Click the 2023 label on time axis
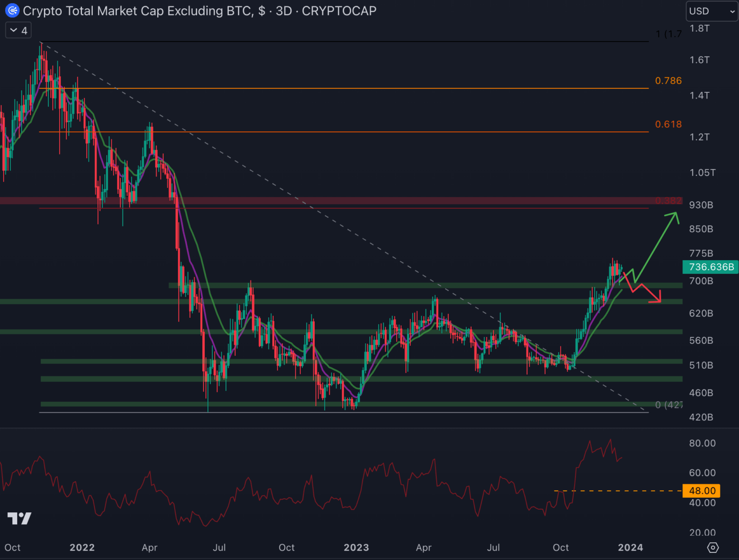Image resolution: width=739 pixels, height=560 pixels. pyautogui.click(x=356, y=548)
